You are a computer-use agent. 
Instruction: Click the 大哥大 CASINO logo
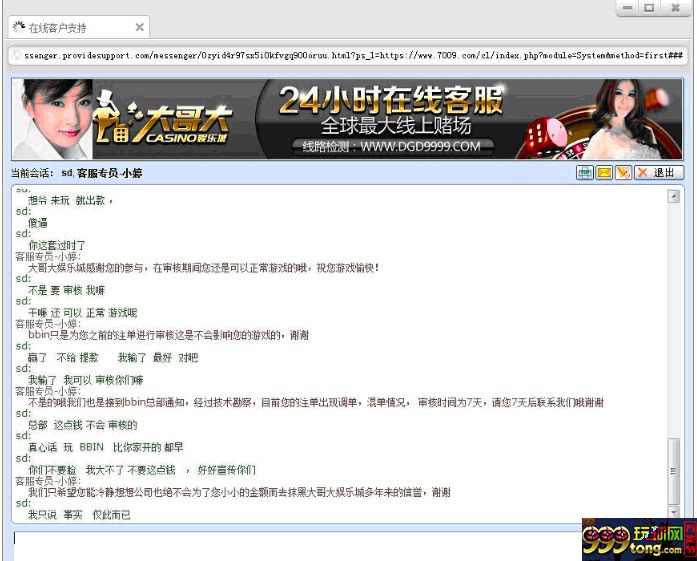[x=164, y=119]
